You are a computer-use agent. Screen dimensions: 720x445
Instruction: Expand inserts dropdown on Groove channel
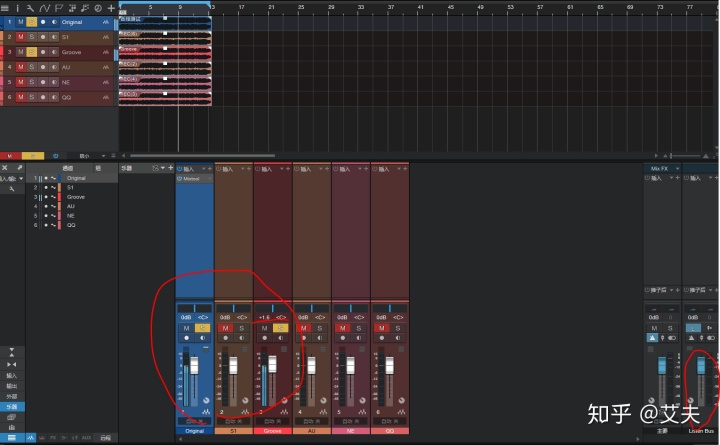(282, 169)
